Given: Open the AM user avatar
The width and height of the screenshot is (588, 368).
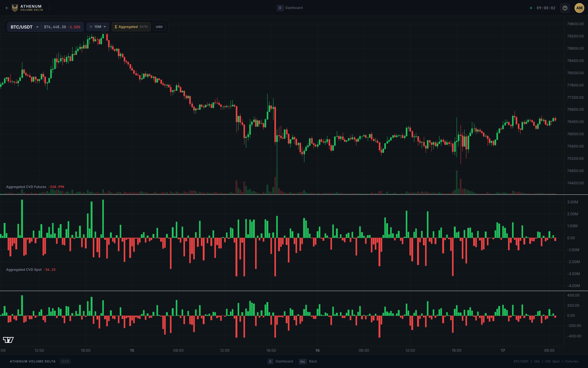Looking at the screenshot, I should coord(579,8).
